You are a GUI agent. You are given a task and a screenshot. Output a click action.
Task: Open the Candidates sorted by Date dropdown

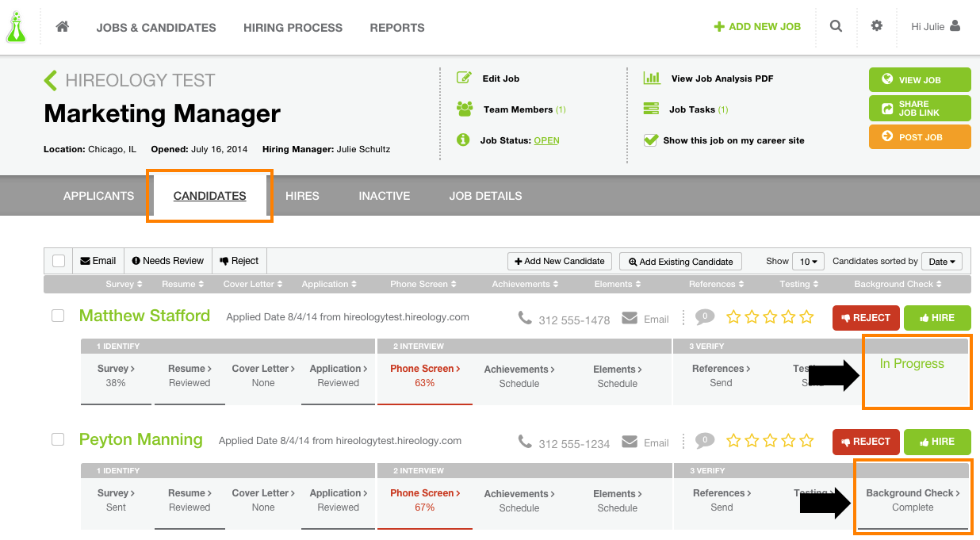coord(941,260)
